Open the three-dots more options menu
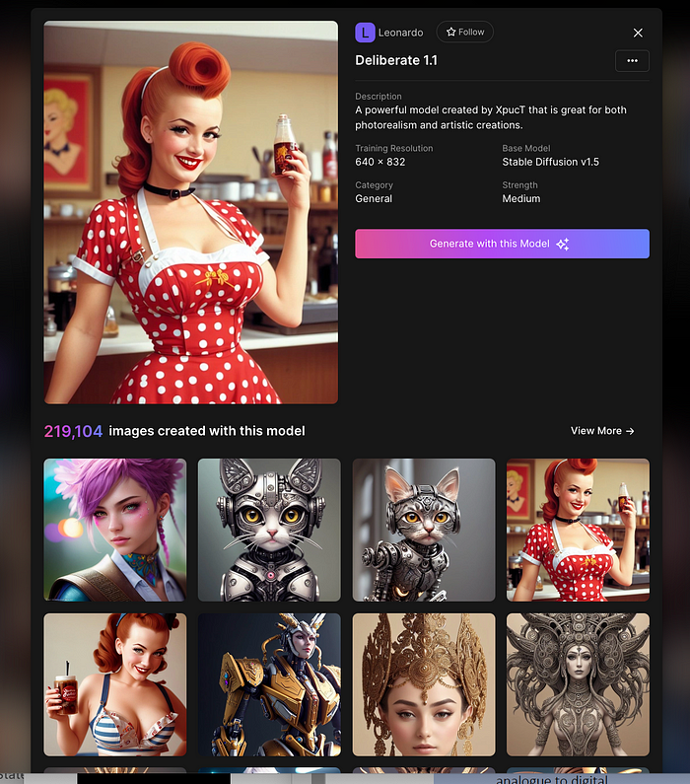 pyautogui.click(x=632, y=60)
